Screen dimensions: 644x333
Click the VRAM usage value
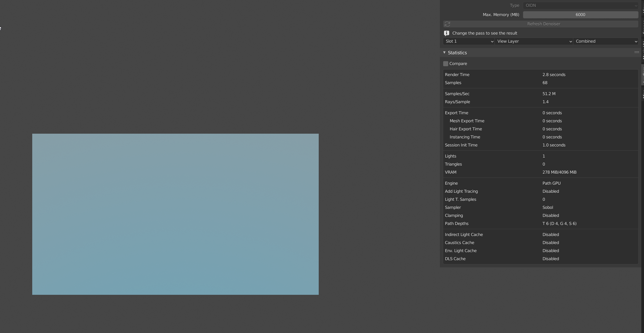tap(559, 172)
